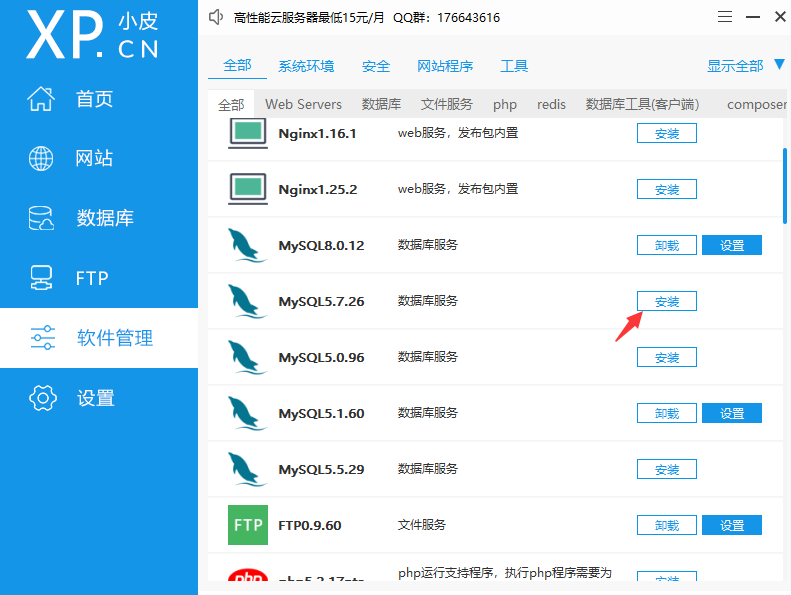Viewport: 791px width, 595px height.
Task: Click the vertical scrollbar of software list
Action: point(784,186)
